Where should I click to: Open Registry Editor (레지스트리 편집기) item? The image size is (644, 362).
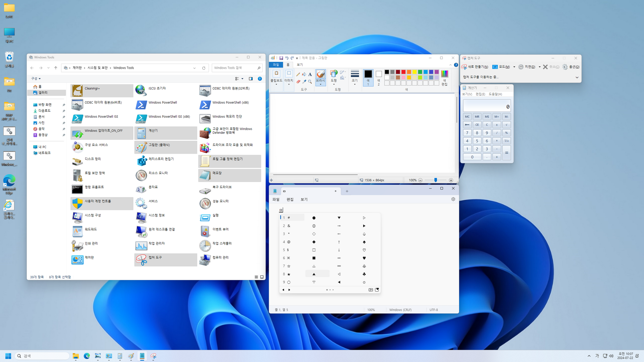tap(161, 159)
